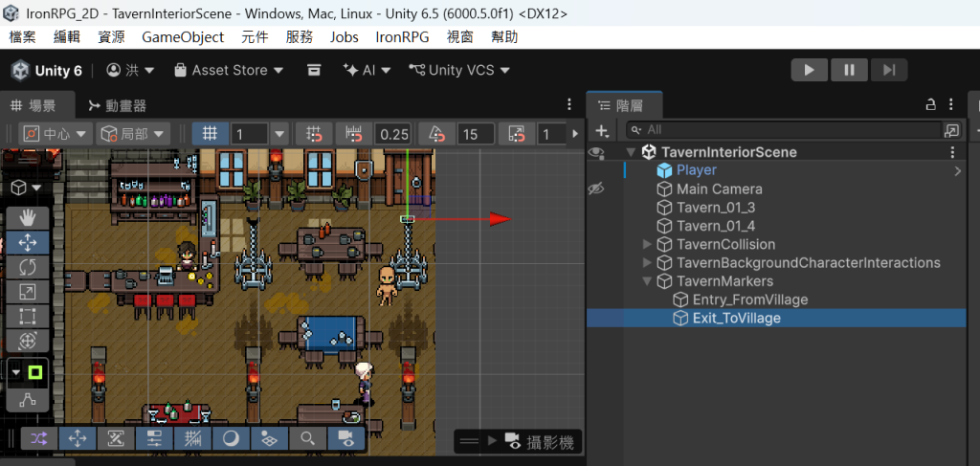
Task: Enter Play mode with the play button
Action: (x=810, y=70)
